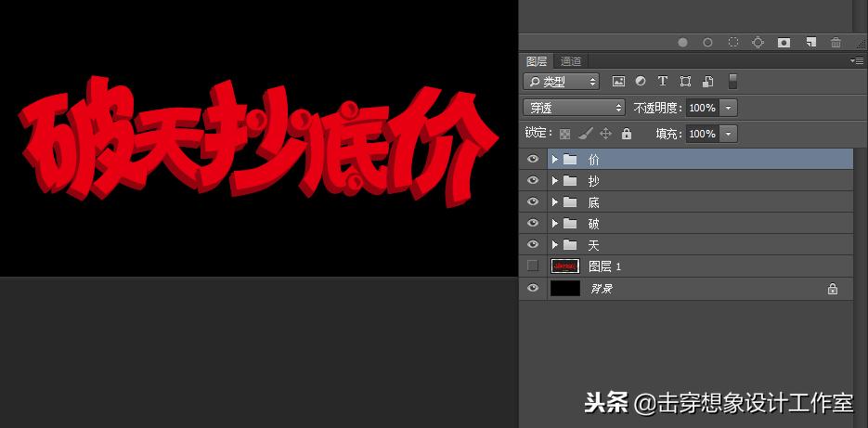The width and height of the screenshot is (868, 428).
Task: Expand the 底 group
Action: point(554,202)
